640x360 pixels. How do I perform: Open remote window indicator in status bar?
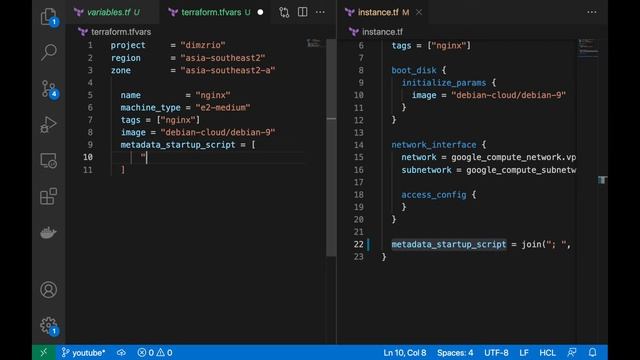click(44, 352)
